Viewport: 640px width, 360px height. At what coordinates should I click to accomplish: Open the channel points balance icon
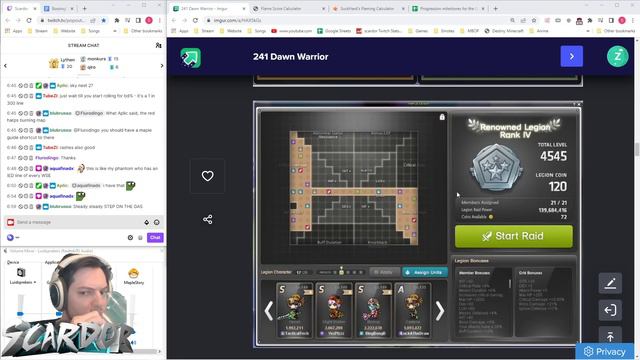pos(10,237)
